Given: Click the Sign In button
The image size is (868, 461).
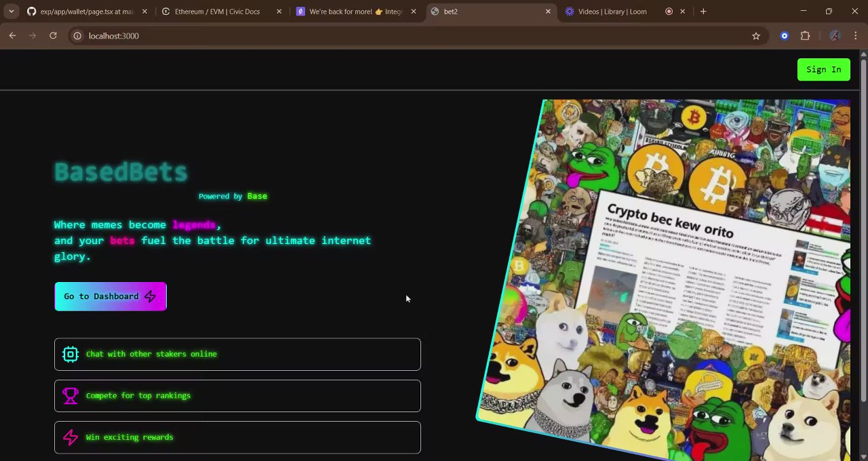Looking at the screenshot, I should (x=824, y=70).
